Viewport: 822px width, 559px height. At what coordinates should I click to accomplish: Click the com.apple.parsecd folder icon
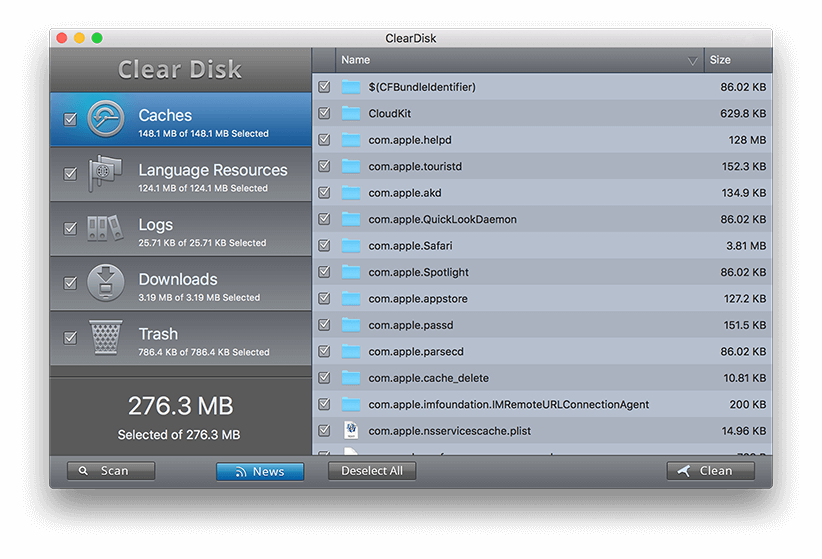point(351,351)
